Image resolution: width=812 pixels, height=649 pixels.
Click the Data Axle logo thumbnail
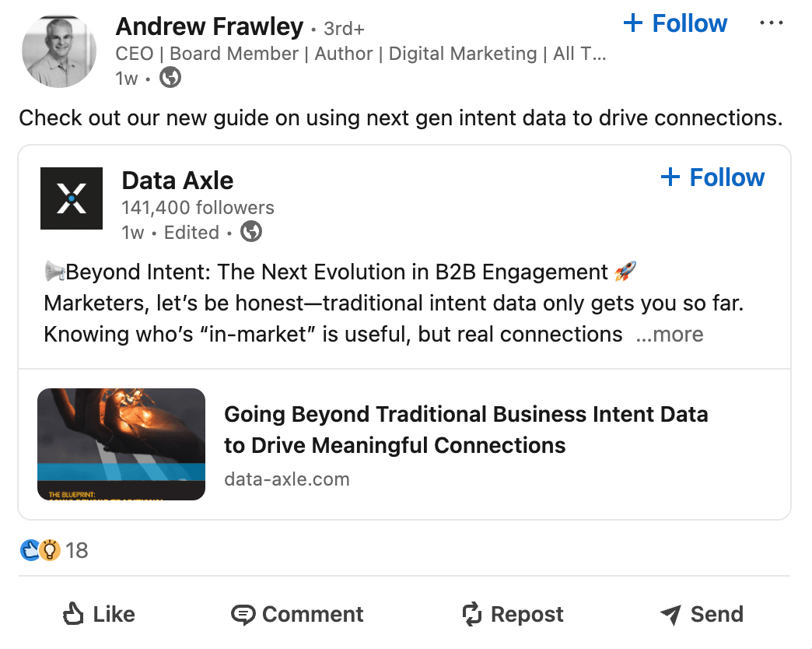coord(71,198)
